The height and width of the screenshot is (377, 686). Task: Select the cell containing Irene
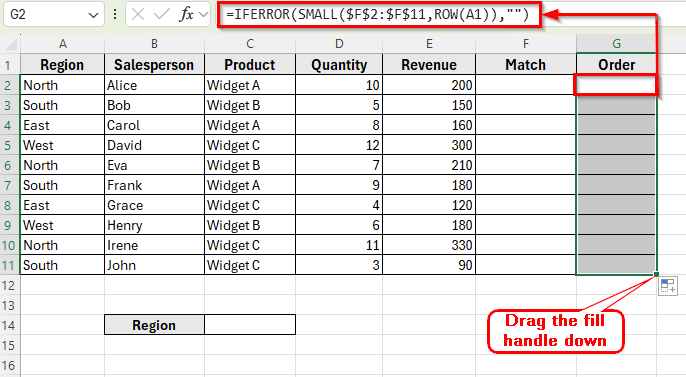pos(154,245)
